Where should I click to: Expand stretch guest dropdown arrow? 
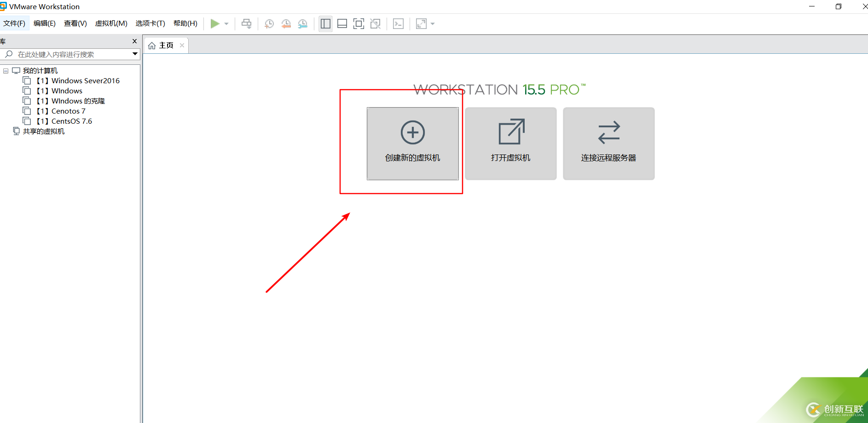433,24
